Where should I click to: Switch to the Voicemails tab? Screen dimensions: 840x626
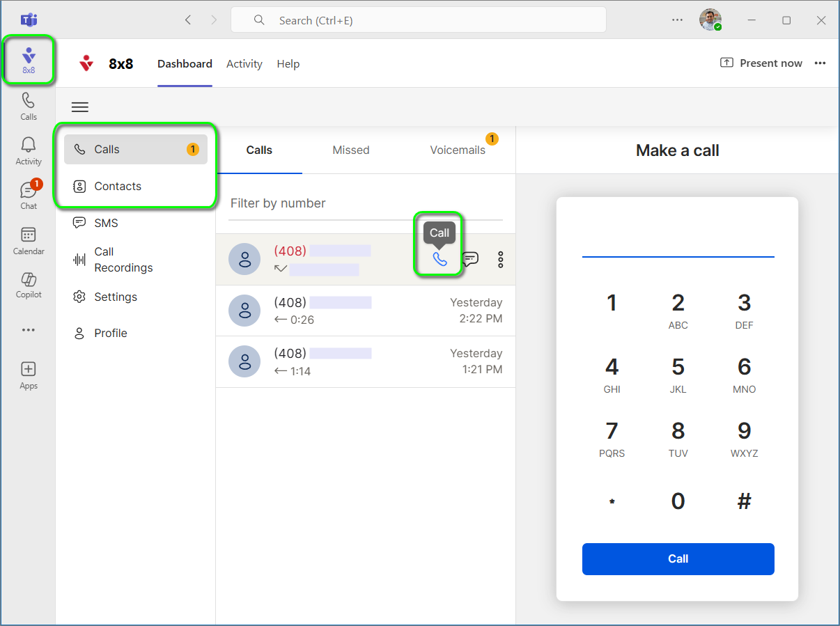click(x=458, y=150)
